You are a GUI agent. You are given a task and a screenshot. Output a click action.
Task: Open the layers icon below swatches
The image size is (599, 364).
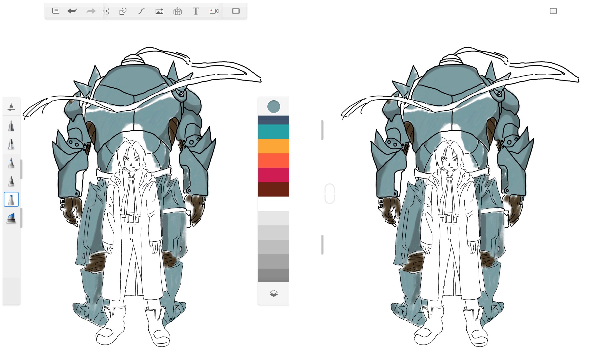click(274, 293)
